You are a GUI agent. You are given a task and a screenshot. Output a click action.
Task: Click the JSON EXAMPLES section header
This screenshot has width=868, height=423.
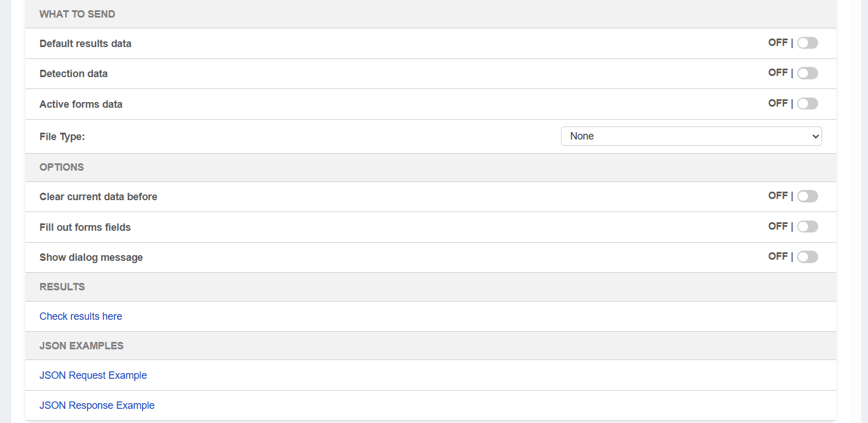(81, 346)
